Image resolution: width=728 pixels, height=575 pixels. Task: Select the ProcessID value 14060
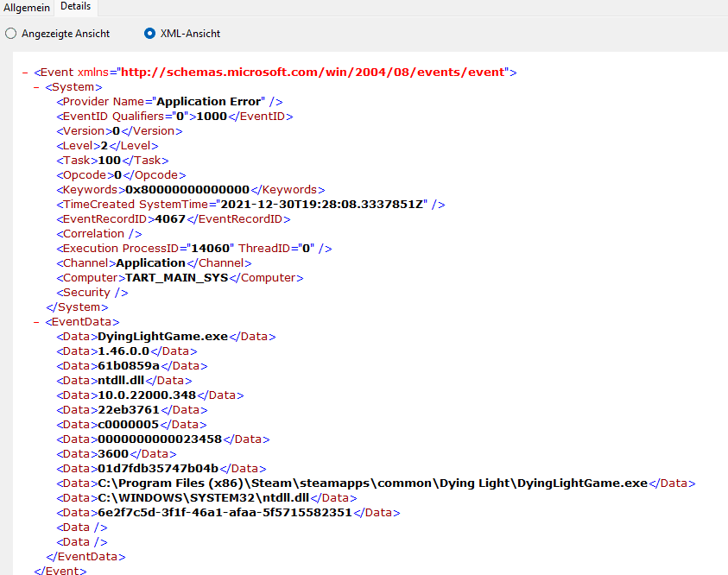[211, 249]
